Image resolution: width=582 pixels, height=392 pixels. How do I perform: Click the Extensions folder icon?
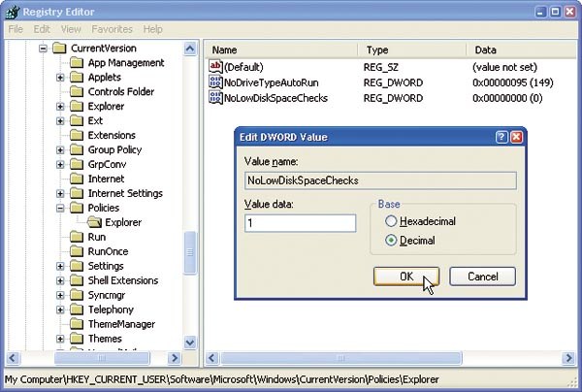[x=77, y=135]
